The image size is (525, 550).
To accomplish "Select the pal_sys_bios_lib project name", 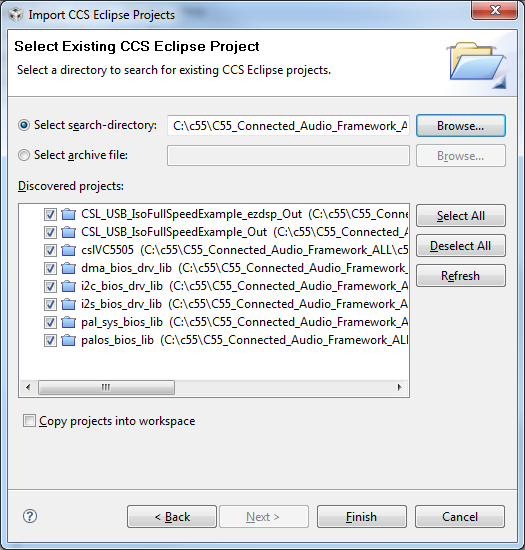I will coord(122,322).
